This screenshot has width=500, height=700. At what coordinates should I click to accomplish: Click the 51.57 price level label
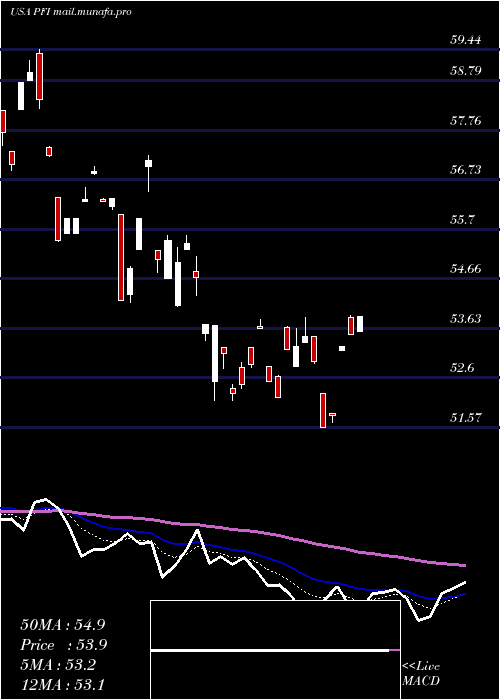click(x=466, y=417)
